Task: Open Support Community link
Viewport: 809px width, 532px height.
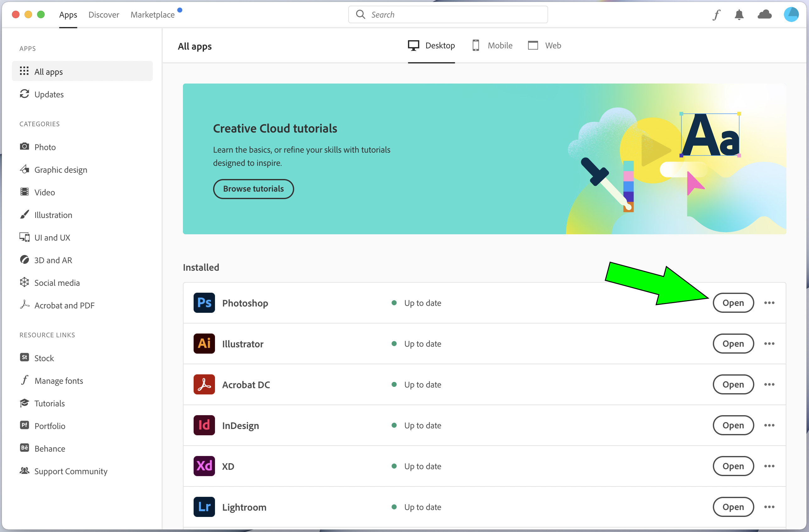Action: coord(63,471)
